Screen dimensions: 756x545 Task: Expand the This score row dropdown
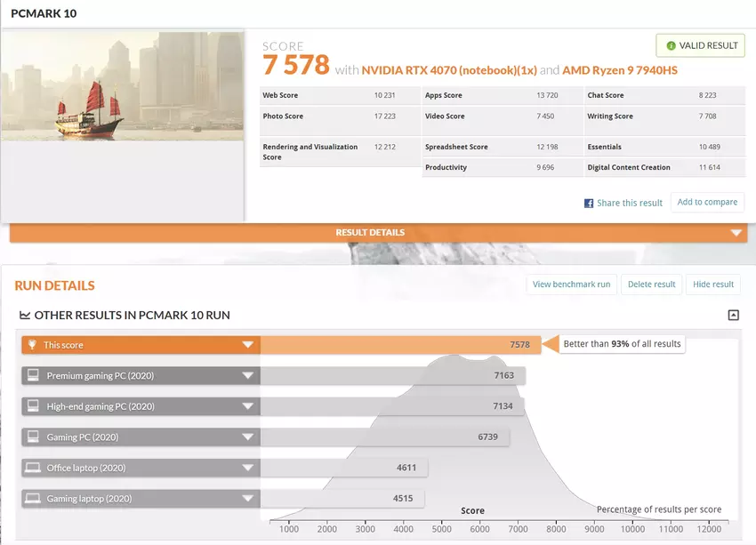tap(247, 345)
